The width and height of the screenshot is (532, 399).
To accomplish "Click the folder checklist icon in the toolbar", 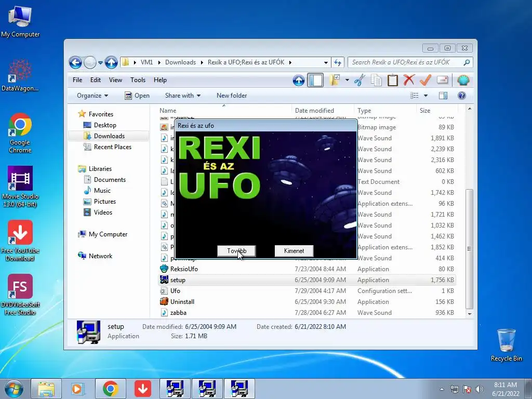I will click(335, 81).
